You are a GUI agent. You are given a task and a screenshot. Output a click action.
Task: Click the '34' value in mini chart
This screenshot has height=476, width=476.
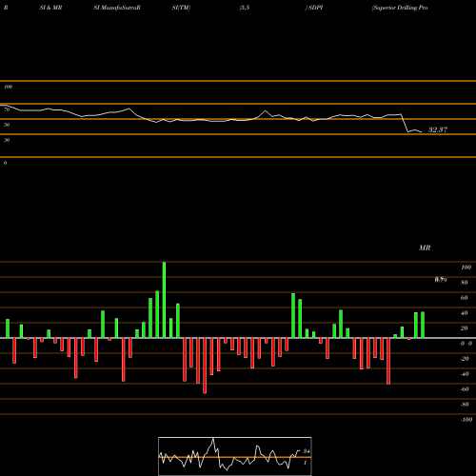(x=307, y=451)
